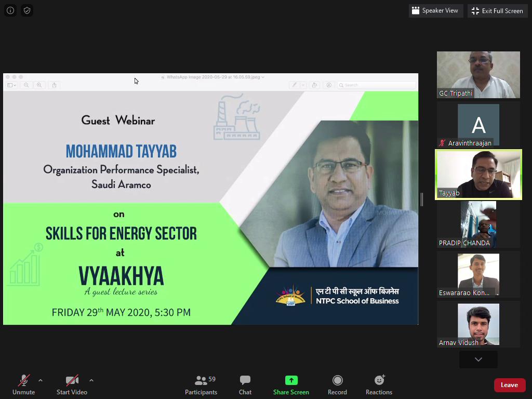Open the Preview sidebar view dropdown

pos(11,85)
